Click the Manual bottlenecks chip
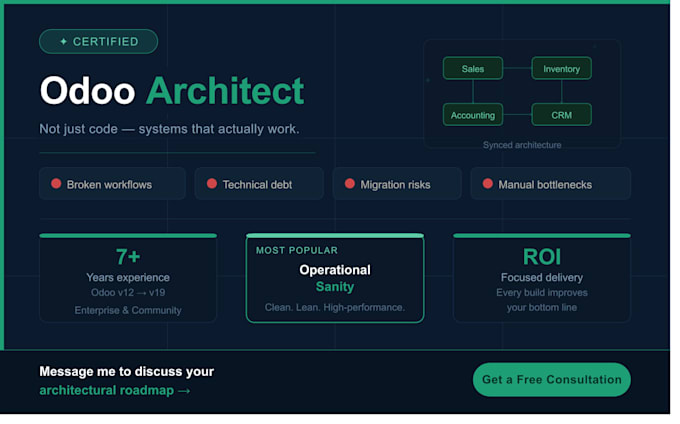680x424 pixels. coord(550,184)
